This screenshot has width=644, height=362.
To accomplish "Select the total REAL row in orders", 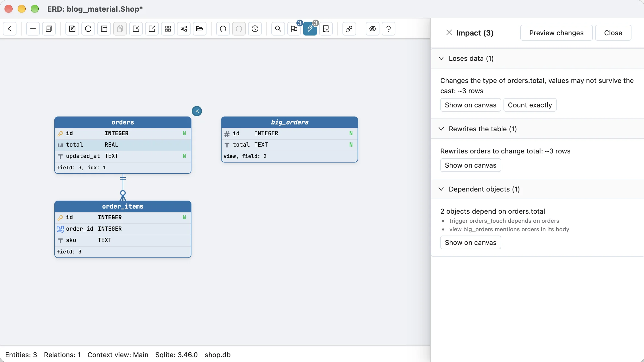I will 123,145.
